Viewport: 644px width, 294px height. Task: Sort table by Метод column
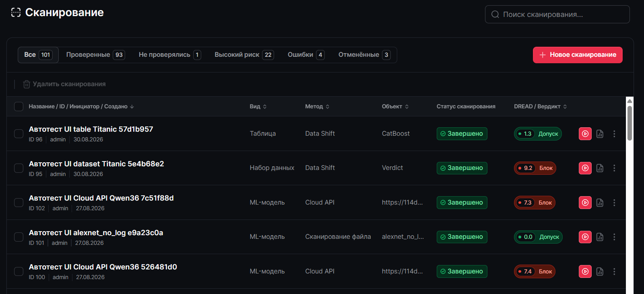pyautogui.click(x=317, y=106)
